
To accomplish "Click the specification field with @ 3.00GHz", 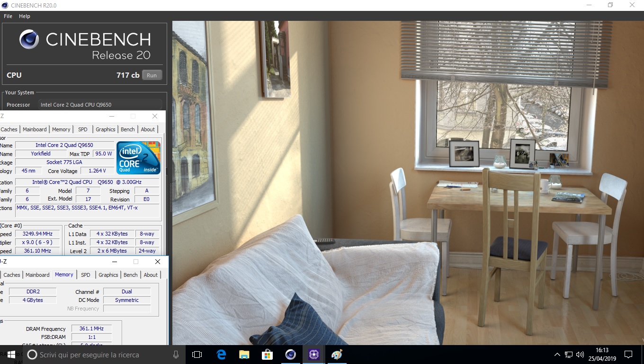I will pyautogui.click(x=87, y=182).
